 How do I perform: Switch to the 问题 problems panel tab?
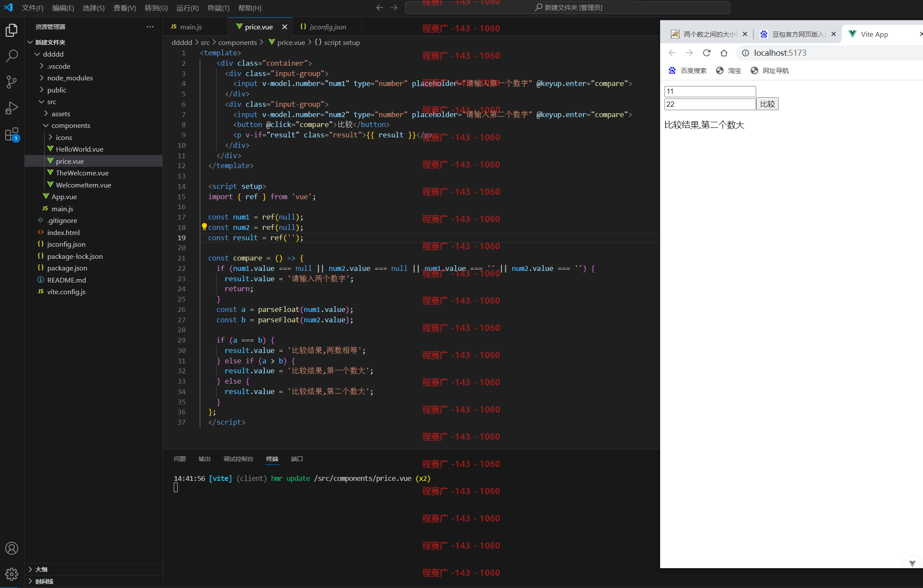179,459
